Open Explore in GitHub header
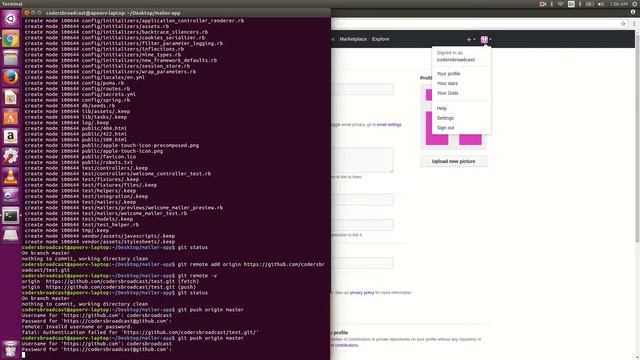Image resolution: width=640 pixels, height=360 pixels. pyautogui.click(x=380, y=39)
